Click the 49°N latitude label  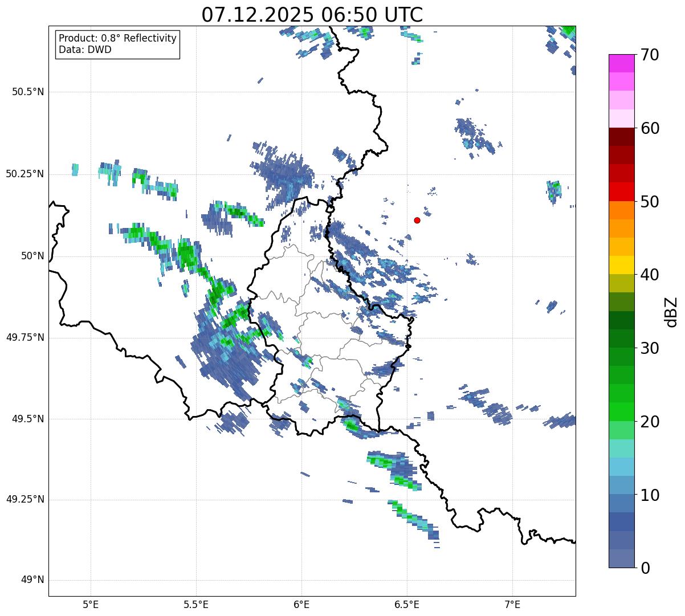click(x=32, y=580)
